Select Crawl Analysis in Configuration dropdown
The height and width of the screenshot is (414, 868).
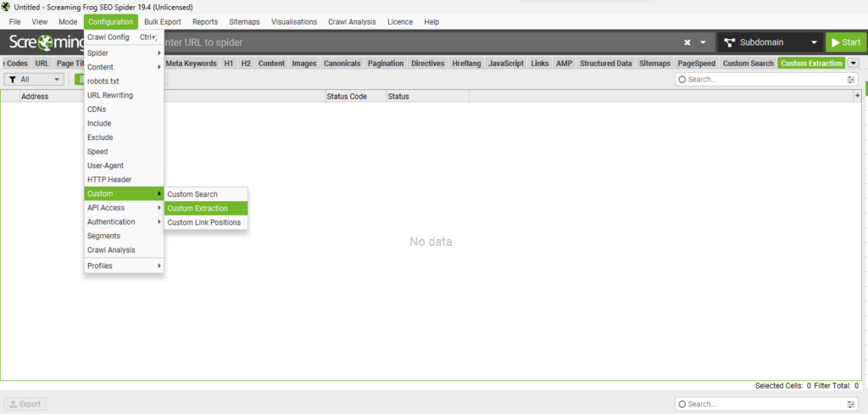click(x=124, y=250)
